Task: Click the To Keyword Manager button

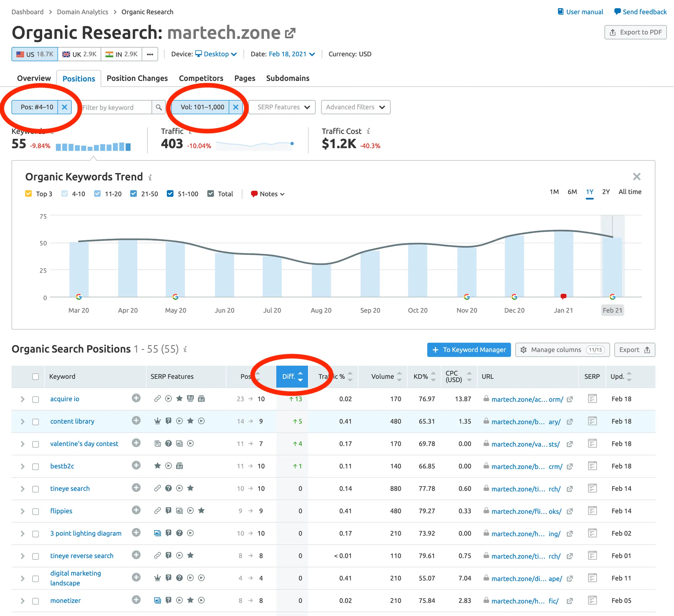Action: coord(469,350)
